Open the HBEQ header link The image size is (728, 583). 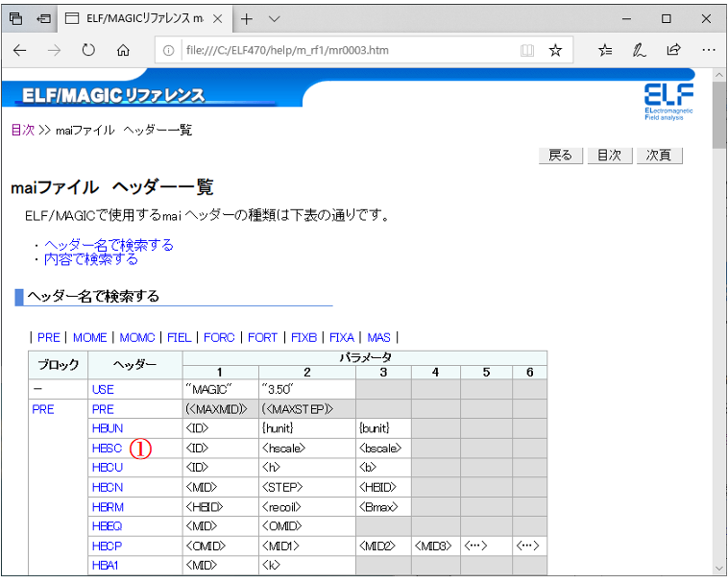107,526
